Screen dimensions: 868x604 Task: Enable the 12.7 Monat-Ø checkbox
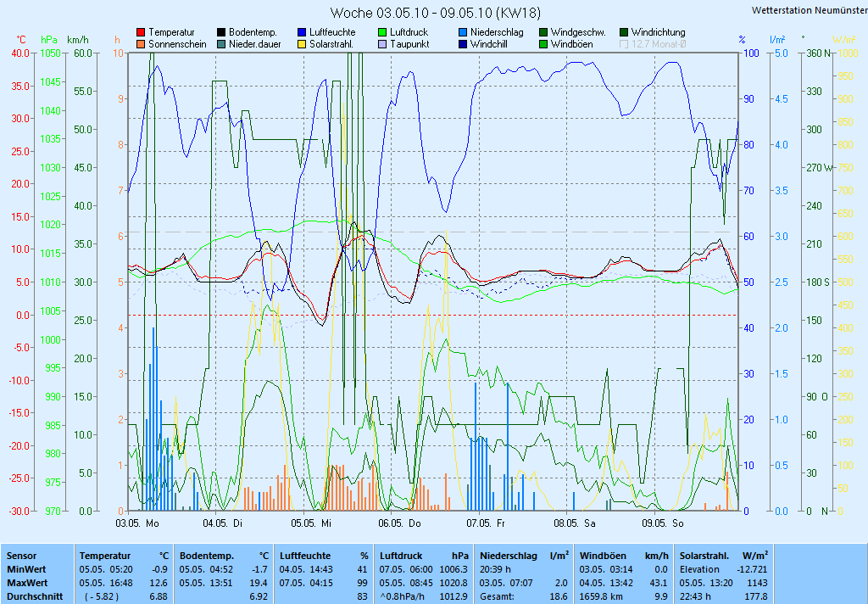coord(624,44)
